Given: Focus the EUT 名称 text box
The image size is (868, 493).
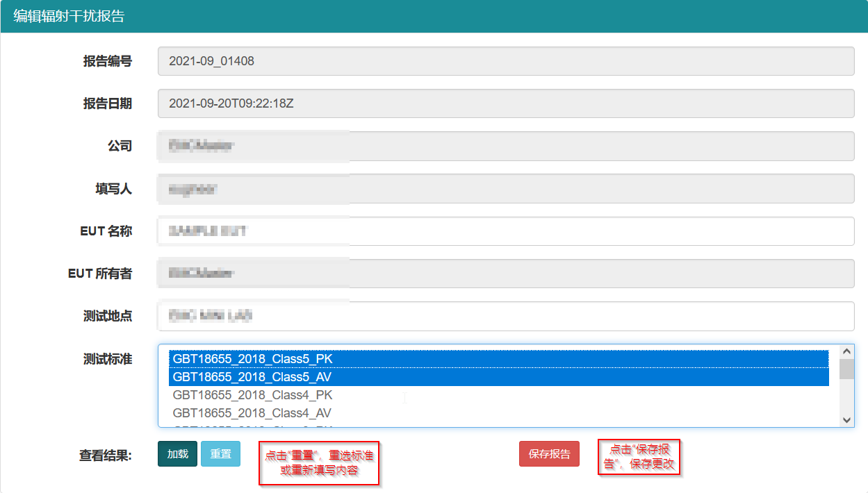Looking at the screenshot, I should (x=505, y=231).
